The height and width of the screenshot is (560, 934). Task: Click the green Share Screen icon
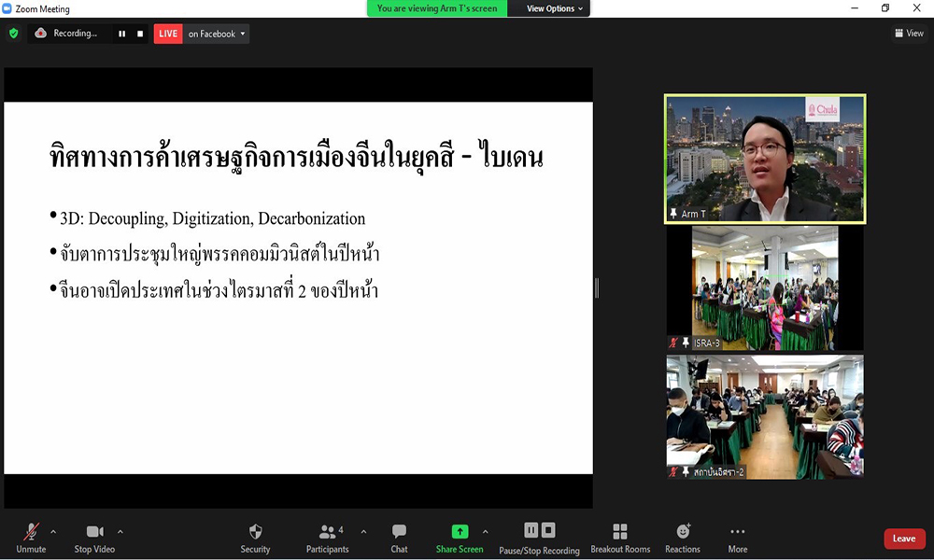(460, 531)
